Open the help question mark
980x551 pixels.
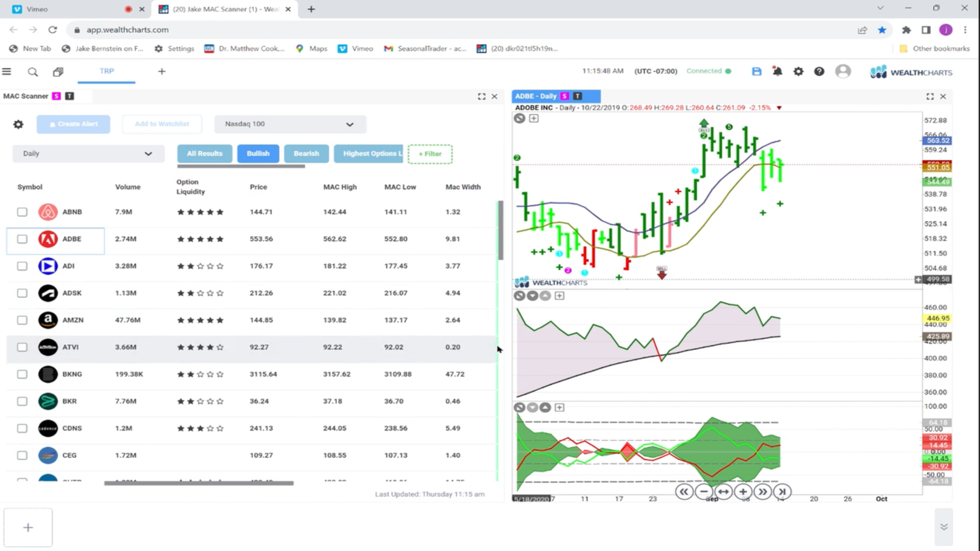click(x=819, y=71)
